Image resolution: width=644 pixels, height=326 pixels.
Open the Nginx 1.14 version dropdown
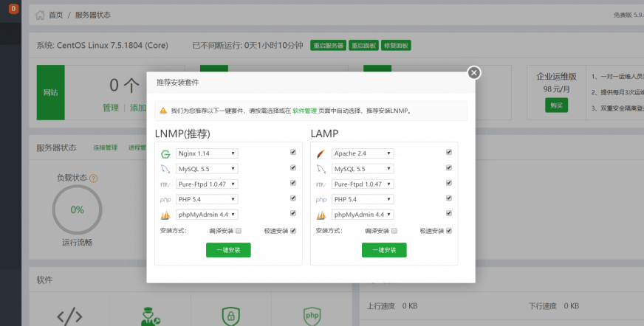point(207,153)
